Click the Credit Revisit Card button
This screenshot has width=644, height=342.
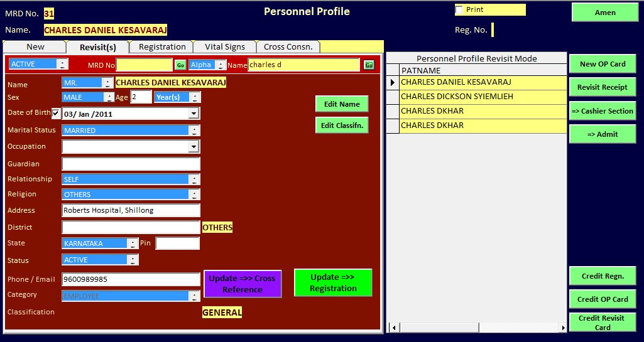[603, 323]
